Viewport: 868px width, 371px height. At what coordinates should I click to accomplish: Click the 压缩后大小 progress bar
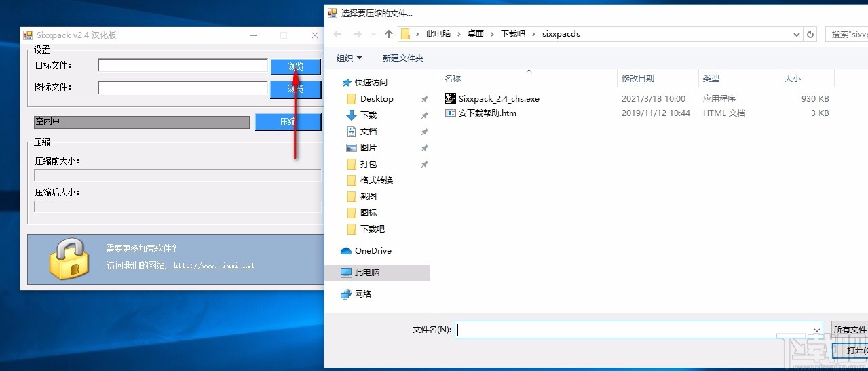[178, 207]
